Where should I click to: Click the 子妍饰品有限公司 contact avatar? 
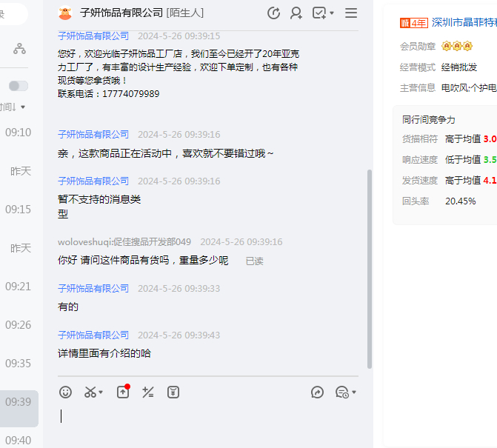pyautogui.click(x=65, y=13)
